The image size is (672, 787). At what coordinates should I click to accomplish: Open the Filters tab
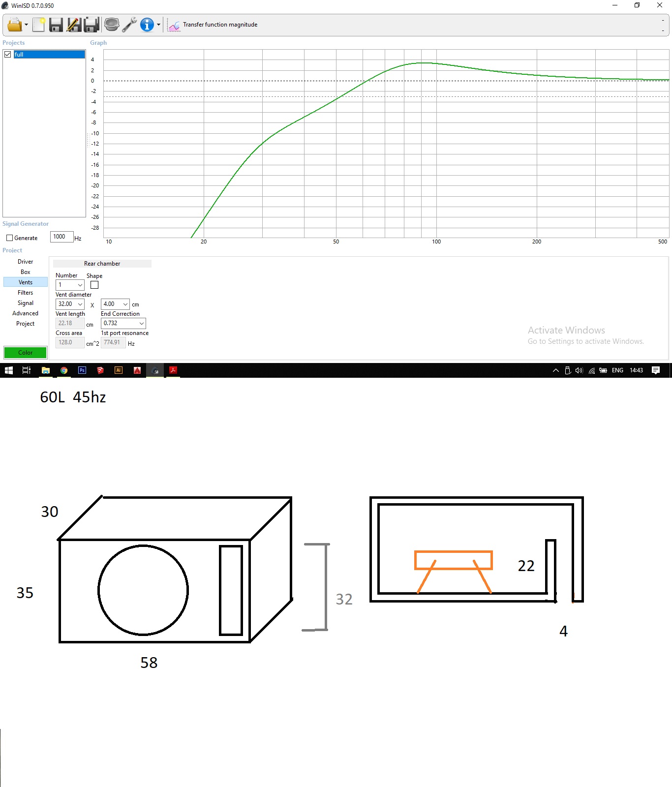[x=26, y=293]
